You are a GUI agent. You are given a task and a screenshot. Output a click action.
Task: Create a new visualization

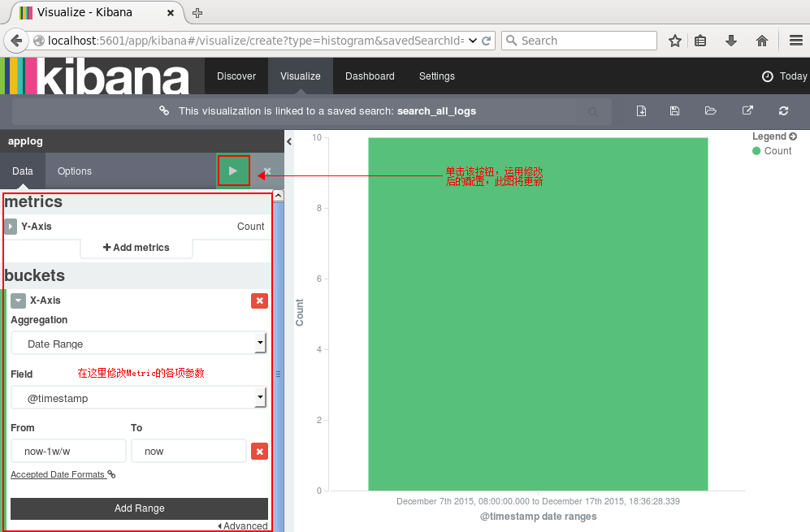[x=642, y=110]
